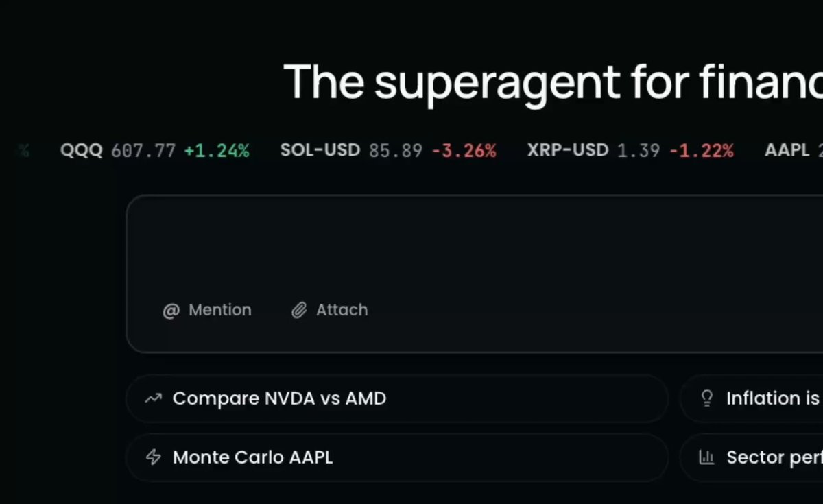Open the QQQ ticker item
This screenshot has width=823, height=504.
[x=155, y=150]
